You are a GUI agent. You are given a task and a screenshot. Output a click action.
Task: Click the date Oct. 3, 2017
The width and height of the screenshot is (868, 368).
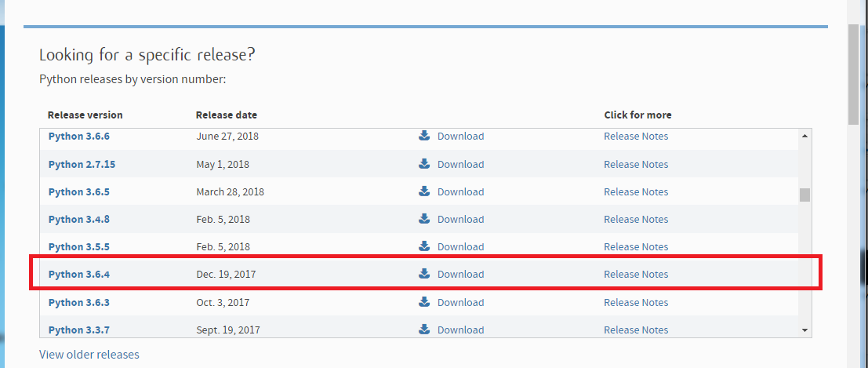pos(223,302)
